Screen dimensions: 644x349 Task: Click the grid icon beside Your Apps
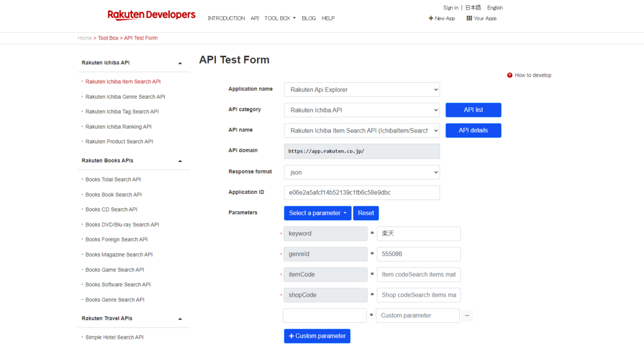coord(469,18)
